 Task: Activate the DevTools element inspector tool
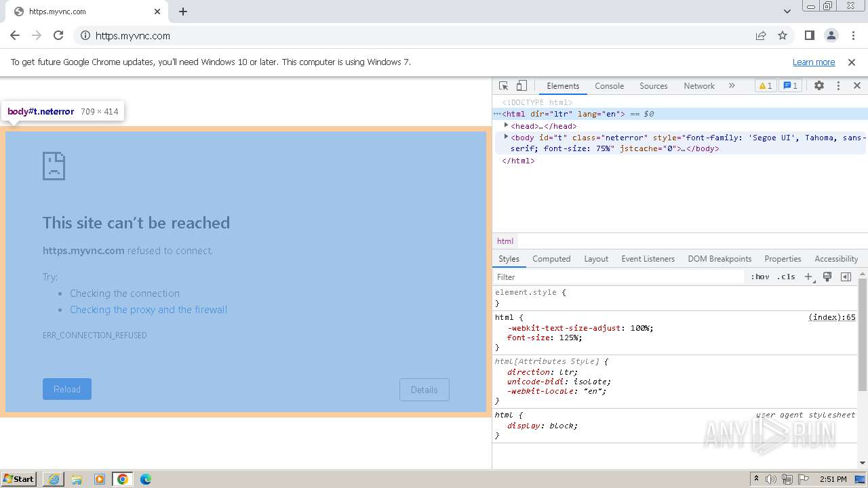click(504, 86)
